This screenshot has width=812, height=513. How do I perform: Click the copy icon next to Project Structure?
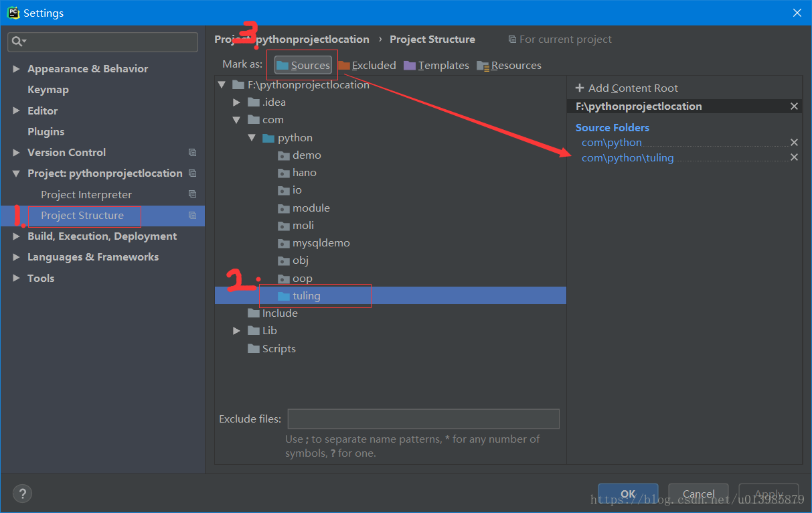pos(193,216)
